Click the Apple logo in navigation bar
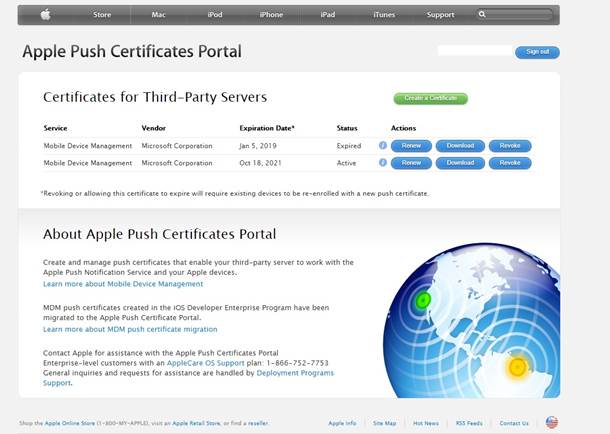 (46, 15)
